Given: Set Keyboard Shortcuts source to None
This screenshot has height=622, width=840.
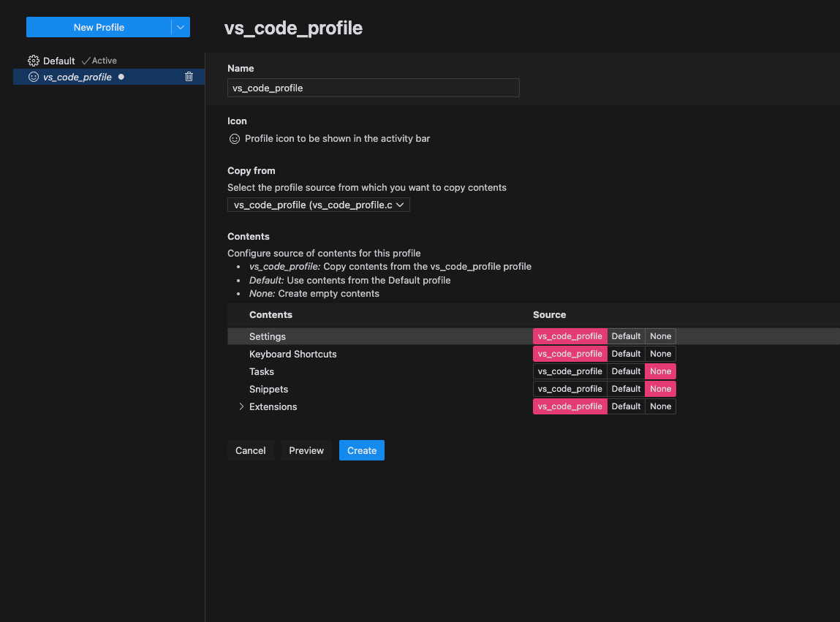Looking at the screenshot, I should click(x=660, y=354).
